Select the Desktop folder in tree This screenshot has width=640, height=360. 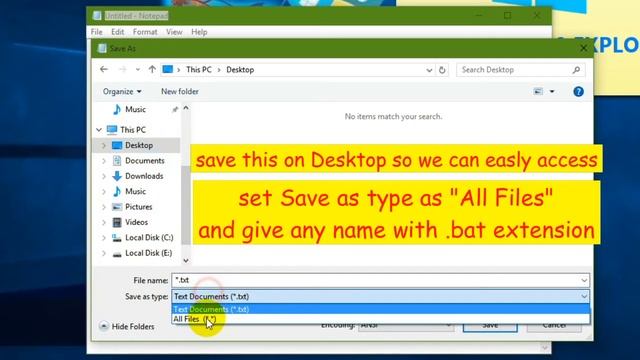139,145
